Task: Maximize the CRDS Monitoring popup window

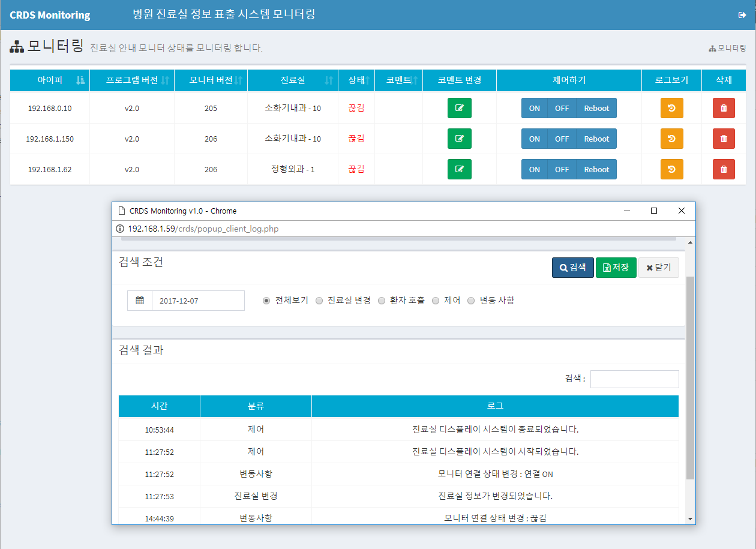Action: click(654, 211)
